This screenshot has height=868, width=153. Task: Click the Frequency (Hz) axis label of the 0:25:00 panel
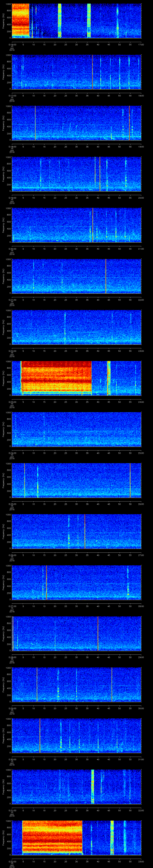[3, 481]
